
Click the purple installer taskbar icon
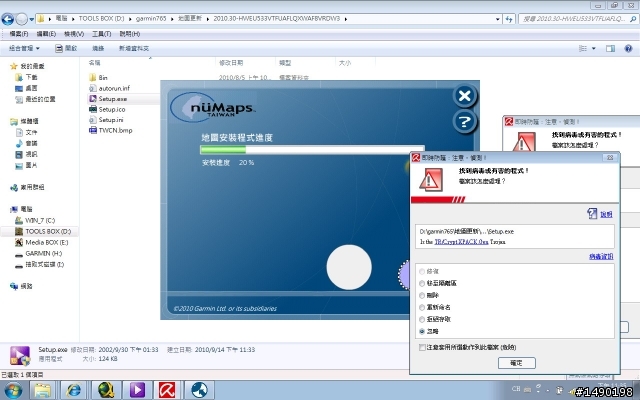point(136,391)
